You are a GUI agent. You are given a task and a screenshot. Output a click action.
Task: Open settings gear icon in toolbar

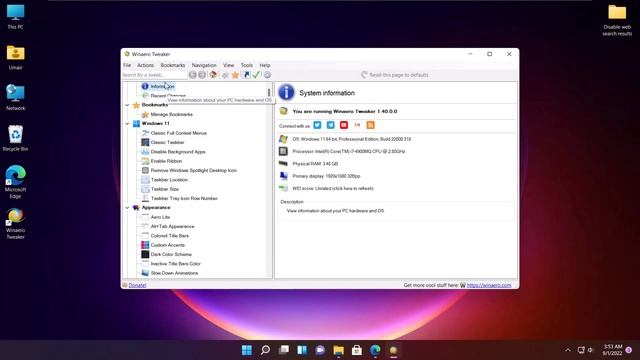click(x=267, y=75)
